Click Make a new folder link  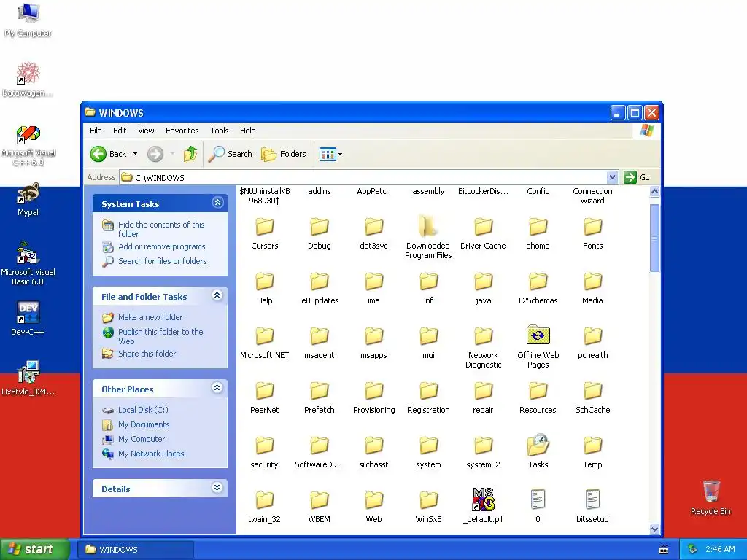point(150,317)
